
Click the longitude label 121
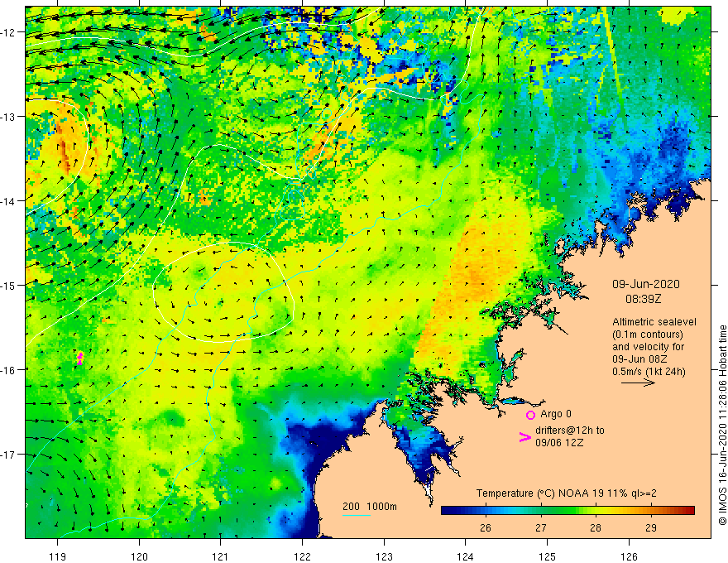(221, 556)
